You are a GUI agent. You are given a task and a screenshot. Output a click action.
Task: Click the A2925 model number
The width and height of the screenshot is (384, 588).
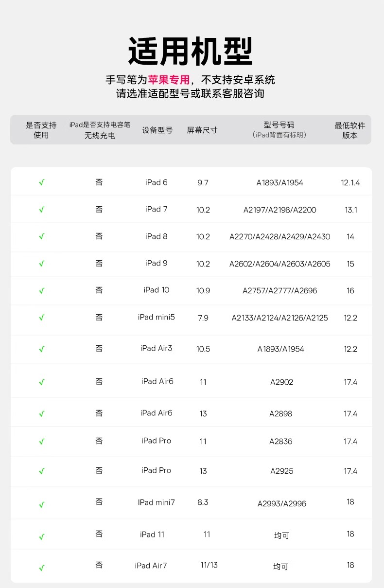coord(282,471)
